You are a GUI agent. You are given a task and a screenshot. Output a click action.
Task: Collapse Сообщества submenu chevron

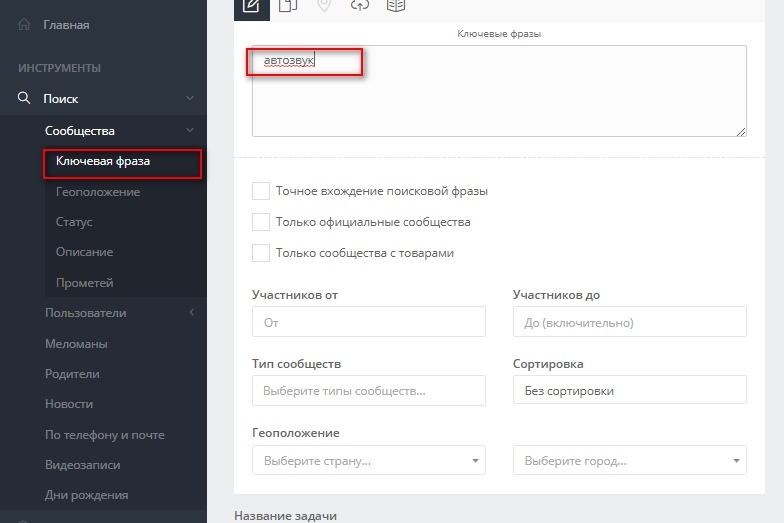(190, 130)
